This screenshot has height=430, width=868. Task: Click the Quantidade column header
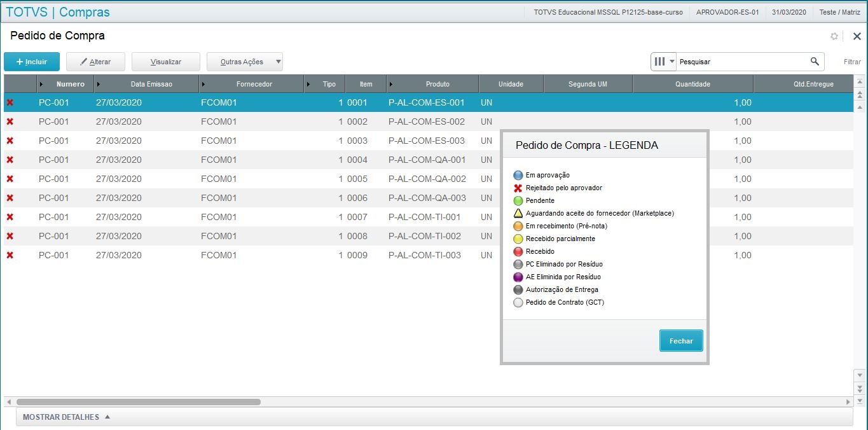(692, 84)
